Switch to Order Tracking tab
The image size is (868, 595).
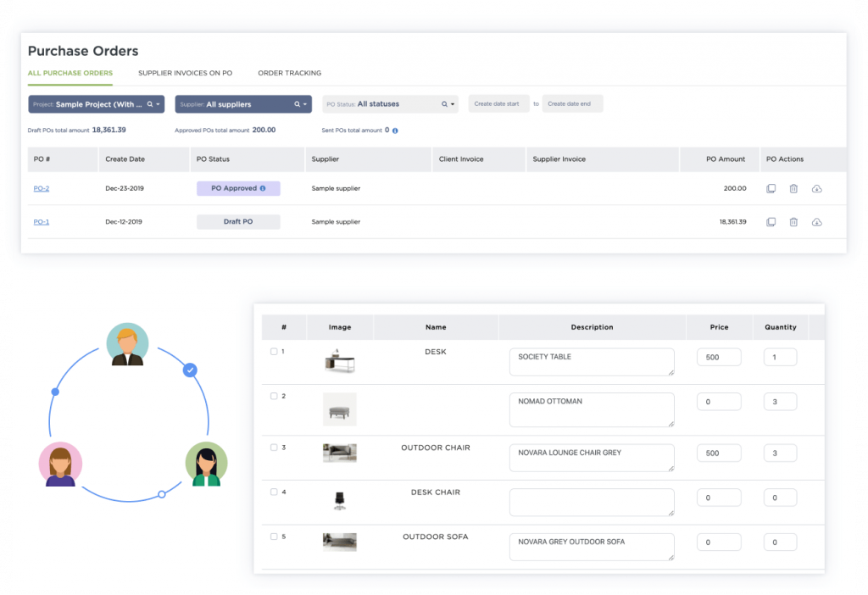(290, 73)
